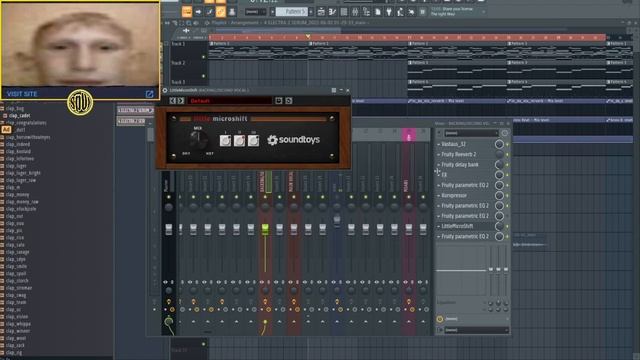The image size is (640, 360).
Task: Select microshift style II button
Action: tap(239, 141)
